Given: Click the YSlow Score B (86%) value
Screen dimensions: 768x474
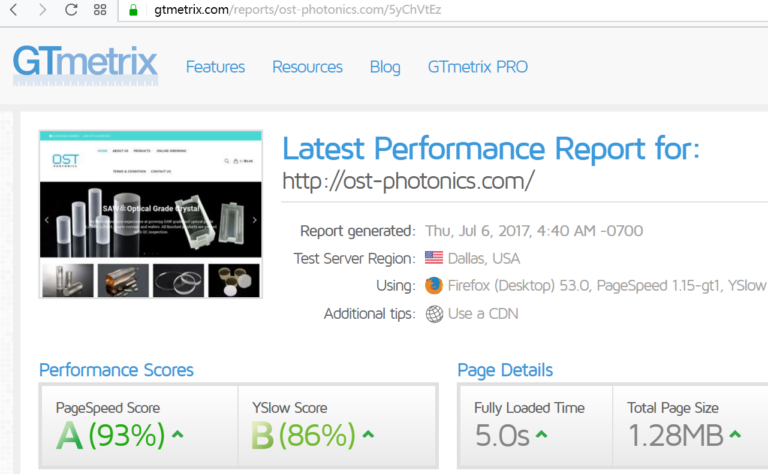Looking at the screenshot, I should point(303,435).
